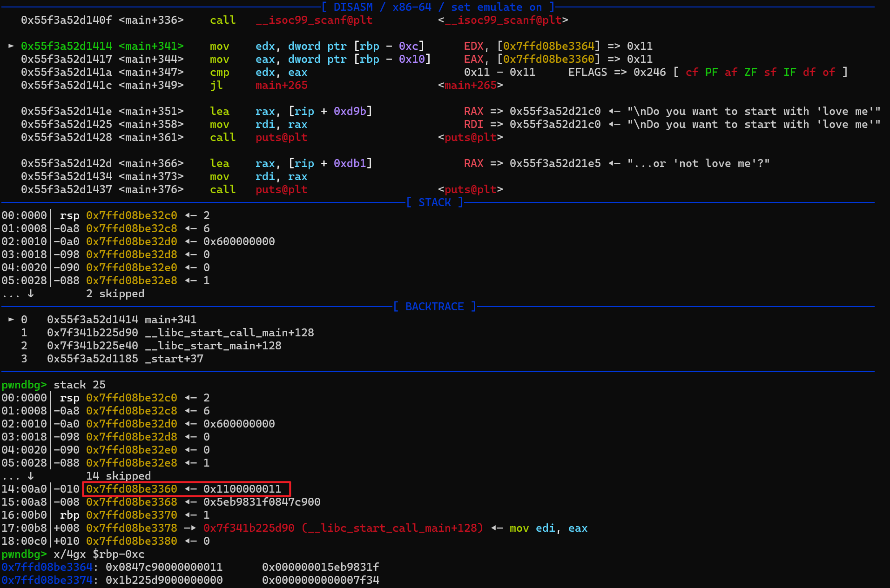
Task: Click the ZF flag in the EFLAGS list
Action: pyautogui.click(x=750, y=72)
